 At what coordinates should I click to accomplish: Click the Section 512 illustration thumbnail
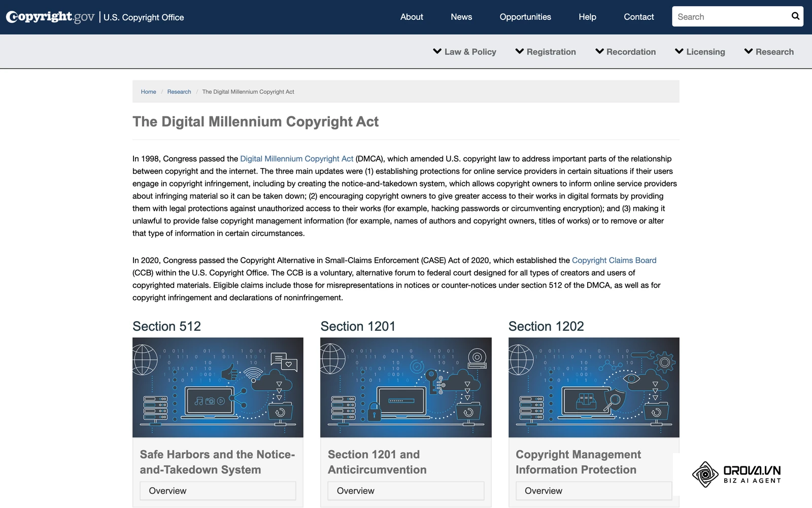click(x=218, y=388)
